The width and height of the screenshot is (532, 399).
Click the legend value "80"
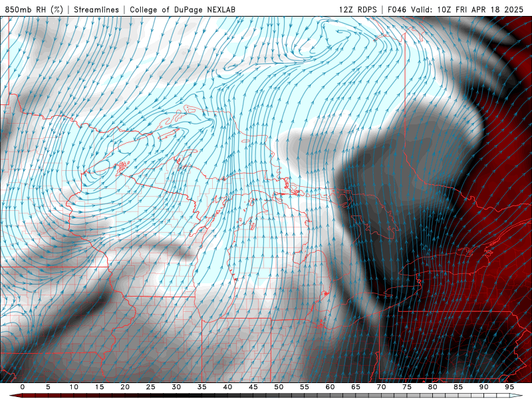point(433,387)
